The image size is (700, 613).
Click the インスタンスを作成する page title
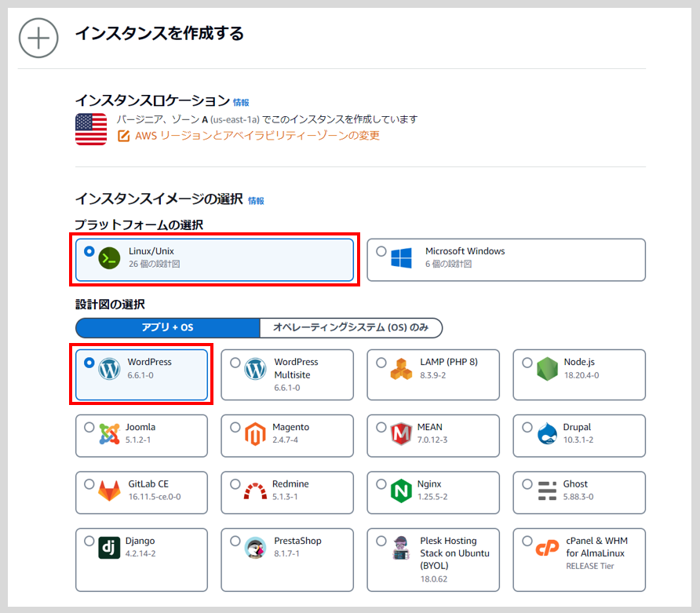159,34
